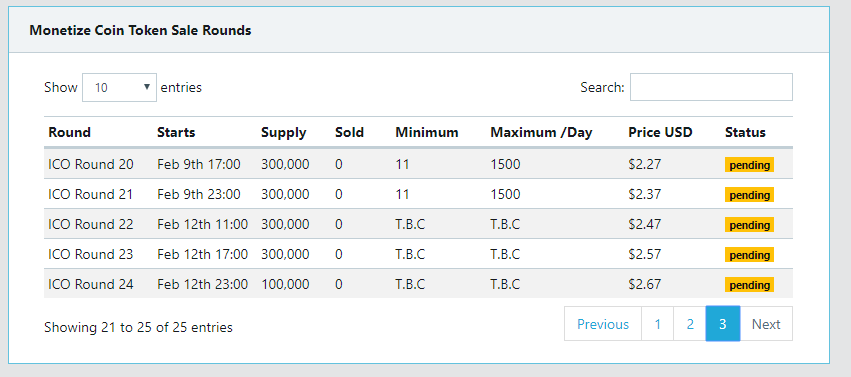This screenshot has height=377, width=851.
Task: Click the $2.27 price cell
Action: [645, 164]
